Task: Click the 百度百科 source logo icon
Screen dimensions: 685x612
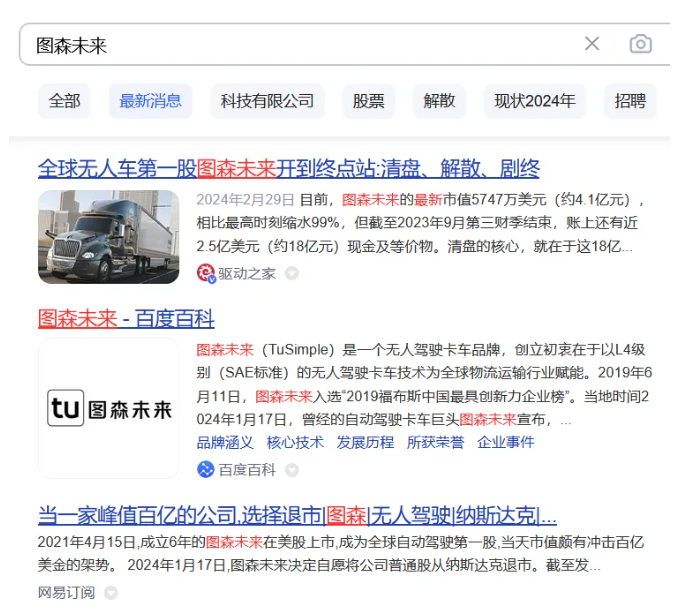Action: [206, 470]
